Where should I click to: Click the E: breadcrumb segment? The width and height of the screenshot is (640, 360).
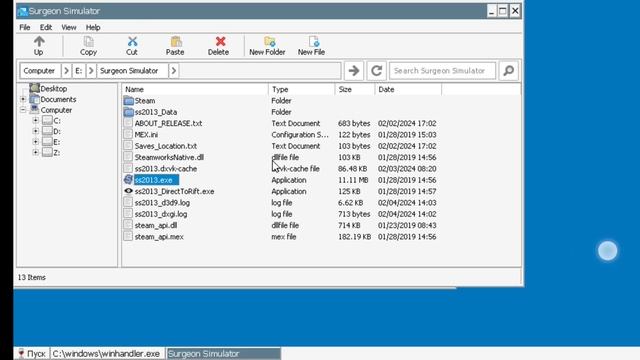coord(79,71)
